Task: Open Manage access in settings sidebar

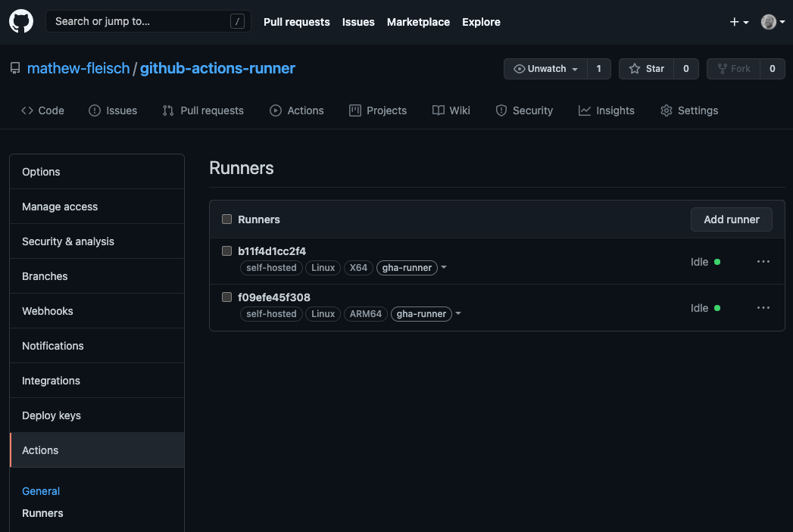Action: (97, 207)
